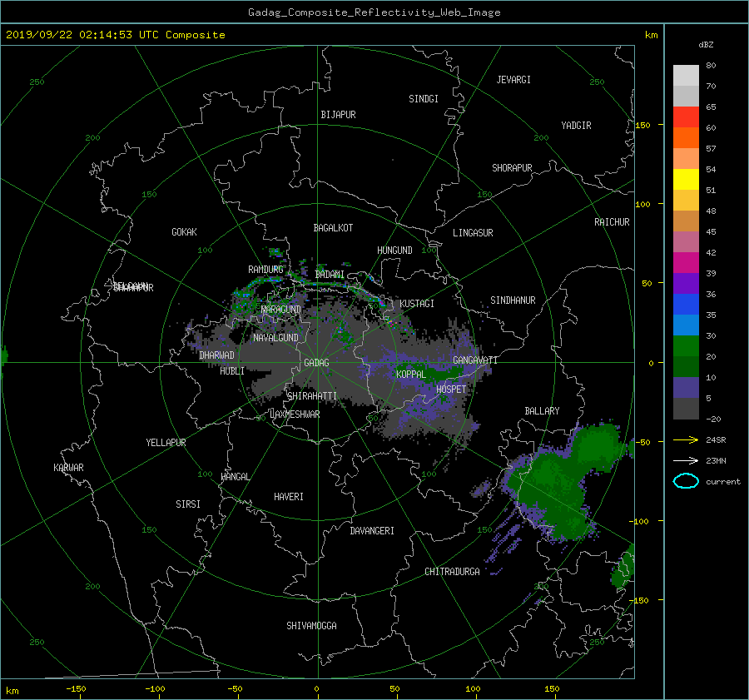This screenshot has width=749, height=700.
Task: Click the YADGIR city label
Action: coord(576,126)
